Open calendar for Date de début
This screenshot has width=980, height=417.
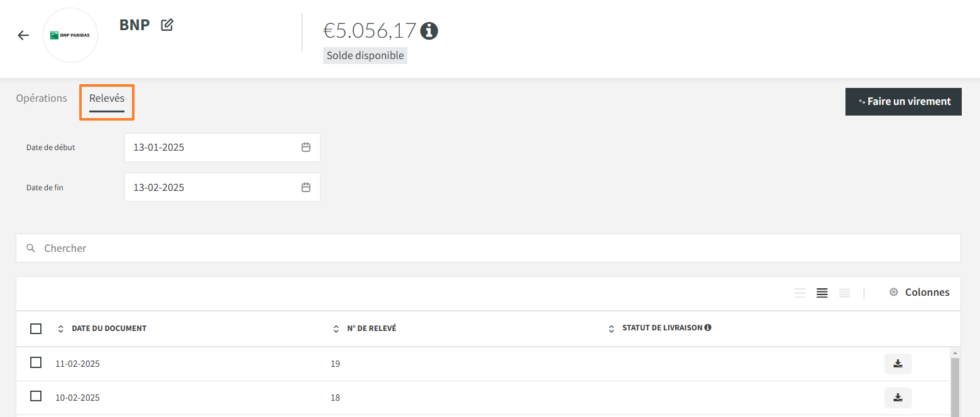point(306,148)
